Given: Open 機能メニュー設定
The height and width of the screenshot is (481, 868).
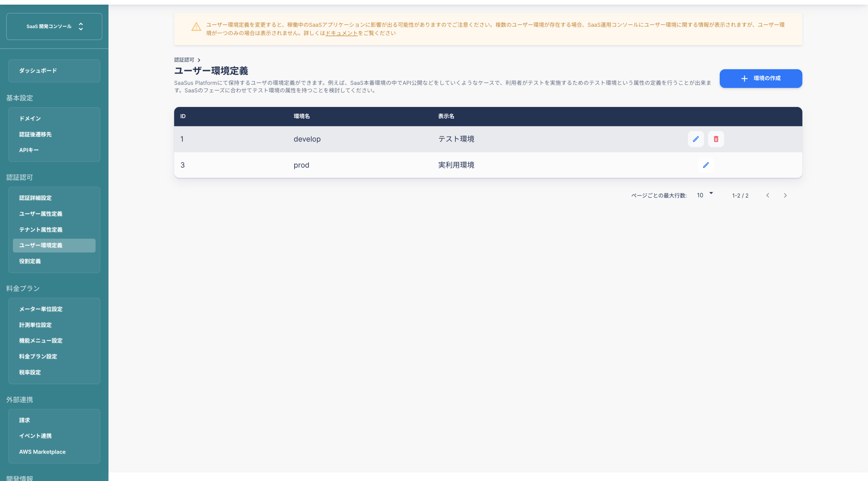Looking at the screenshot, I should tap(54, 341).
